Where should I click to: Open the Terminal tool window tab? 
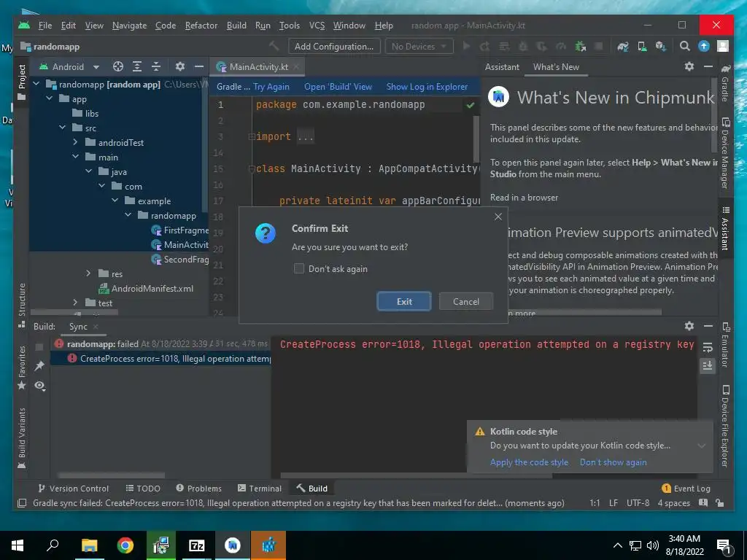point(260,488)
